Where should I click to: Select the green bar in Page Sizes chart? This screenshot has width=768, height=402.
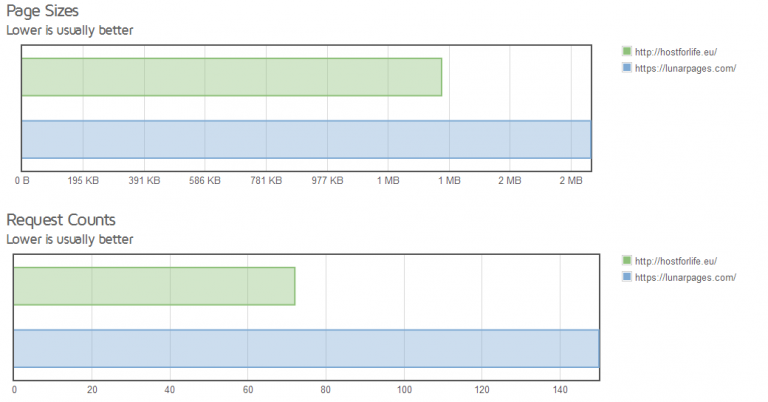pyautogui.click(x=231, y=77)
